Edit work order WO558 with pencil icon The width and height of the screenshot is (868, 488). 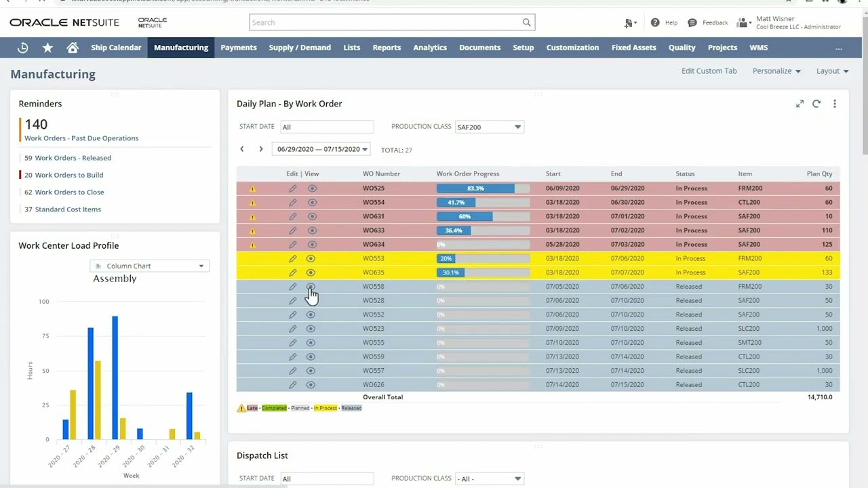tap(293, 287)
